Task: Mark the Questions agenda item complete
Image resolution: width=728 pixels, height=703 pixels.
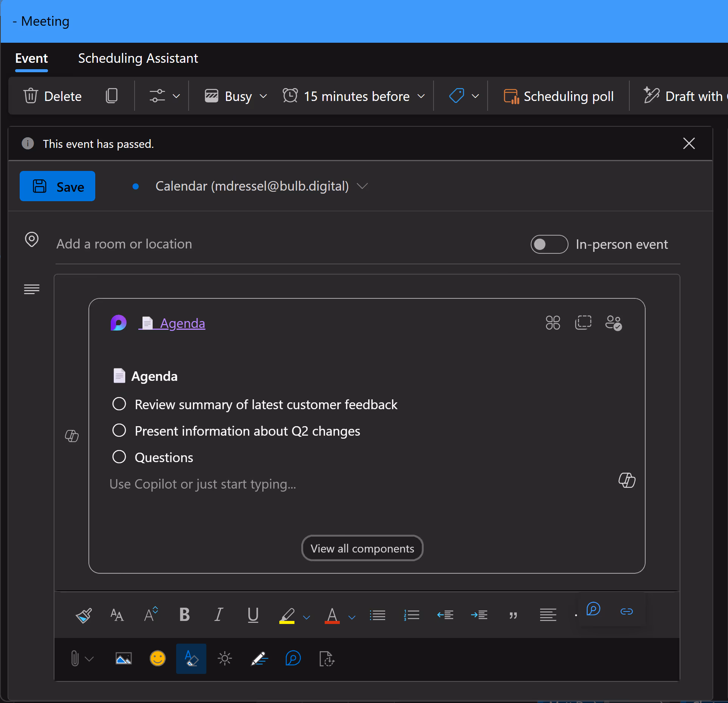Action: [x=119, y=457]
